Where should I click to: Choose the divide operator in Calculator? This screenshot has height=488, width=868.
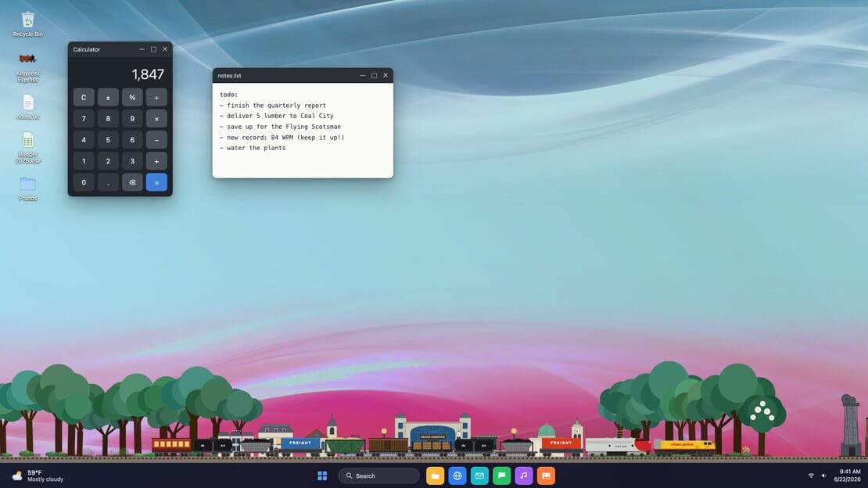[x=156, y=98]
